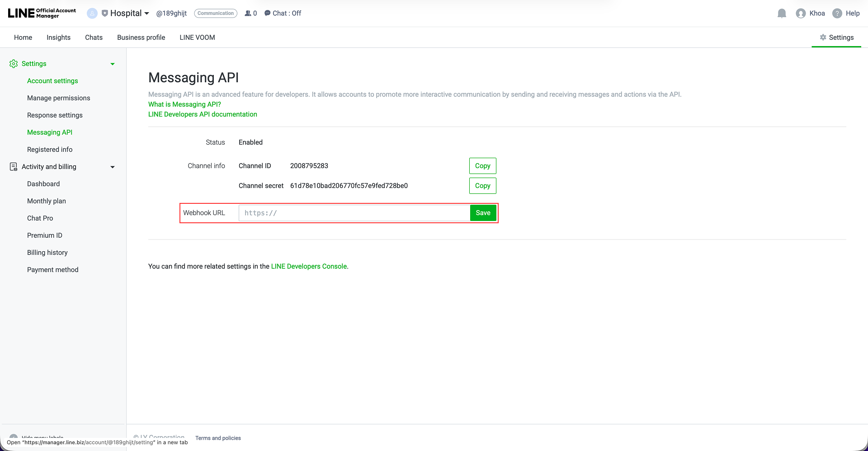The width and height of the screenshot is (868, 451).
Task: Open the Hospital account switcher dropdown
Action: tap(146, 13)
